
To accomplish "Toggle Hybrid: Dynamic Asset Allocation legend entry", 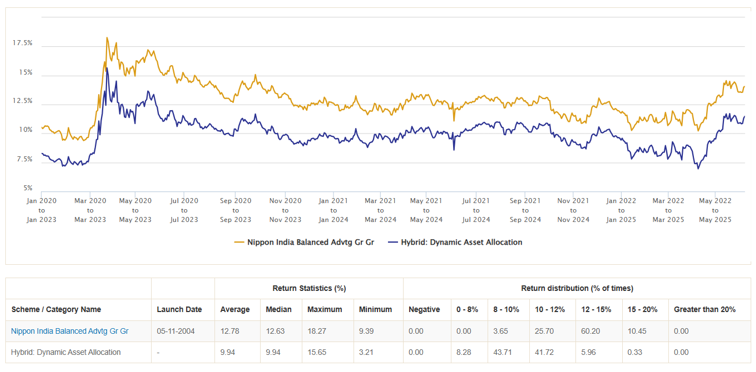I will coord(455,242).
